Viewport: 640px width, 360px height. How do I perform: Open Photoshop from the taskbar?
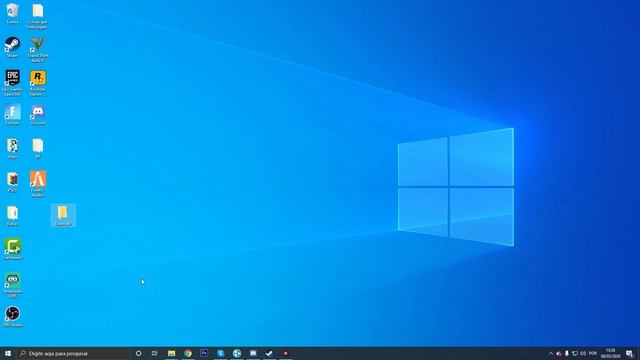point(204,353)
